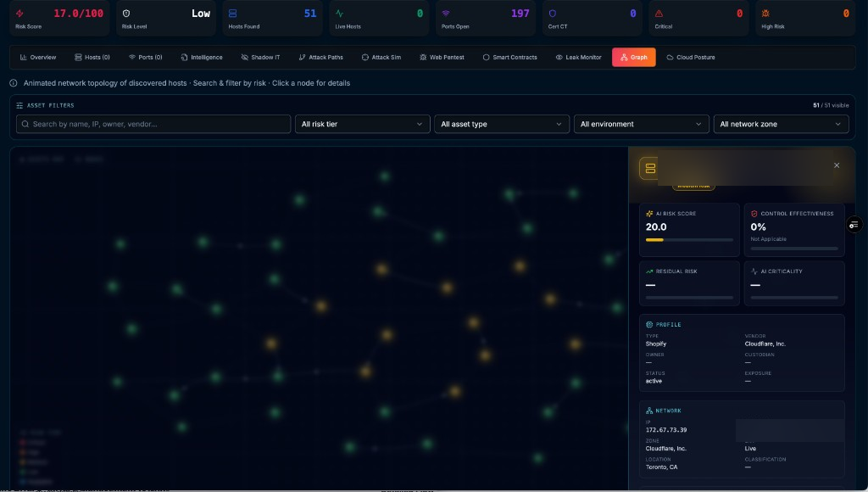Click the round floating button at the panel's right edge
This screenshot has height=492, width=868.
click(x=854, y=225)
